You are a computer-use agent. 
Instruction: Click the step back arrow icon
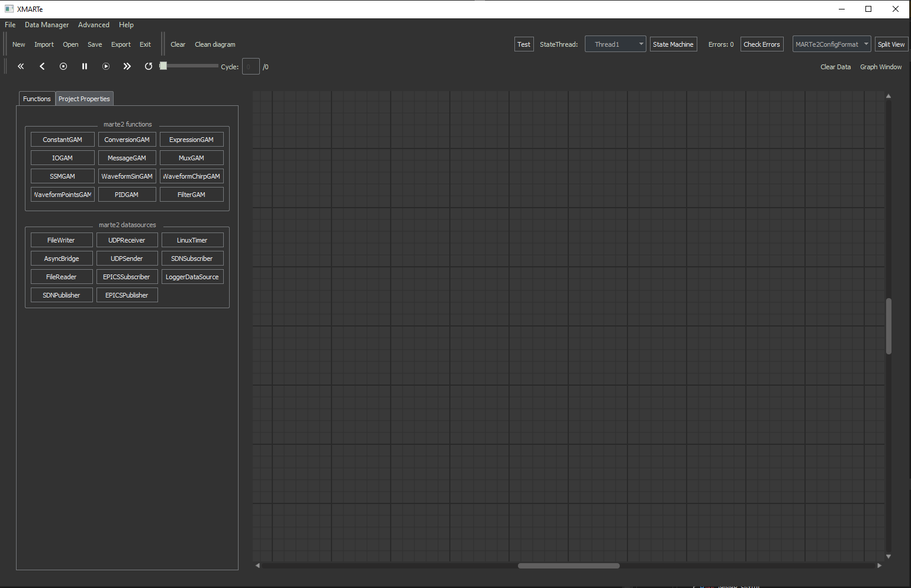point(42,66)
